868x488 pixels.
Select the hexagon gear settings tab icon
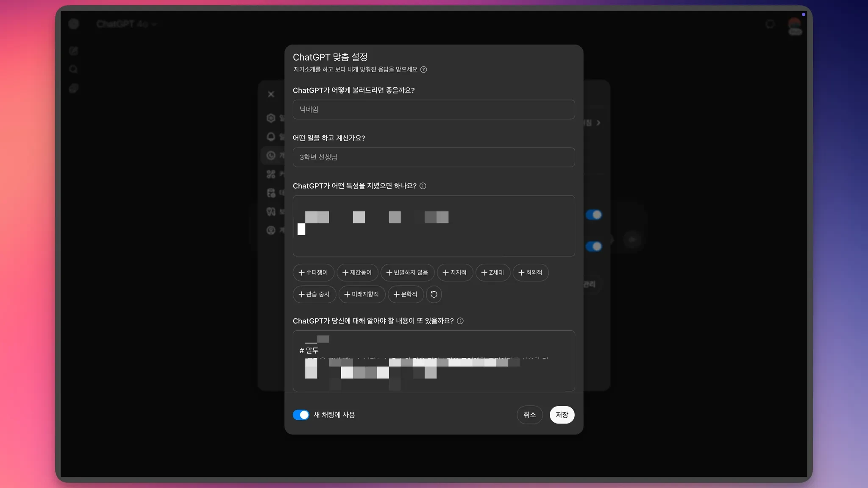pos(271,118)
